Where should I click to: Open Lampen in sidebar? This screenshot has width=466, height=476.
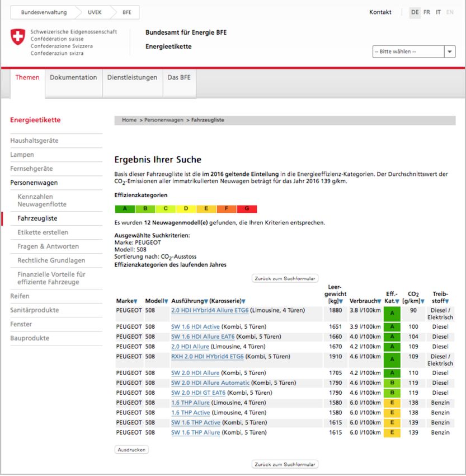pos(22,155)
